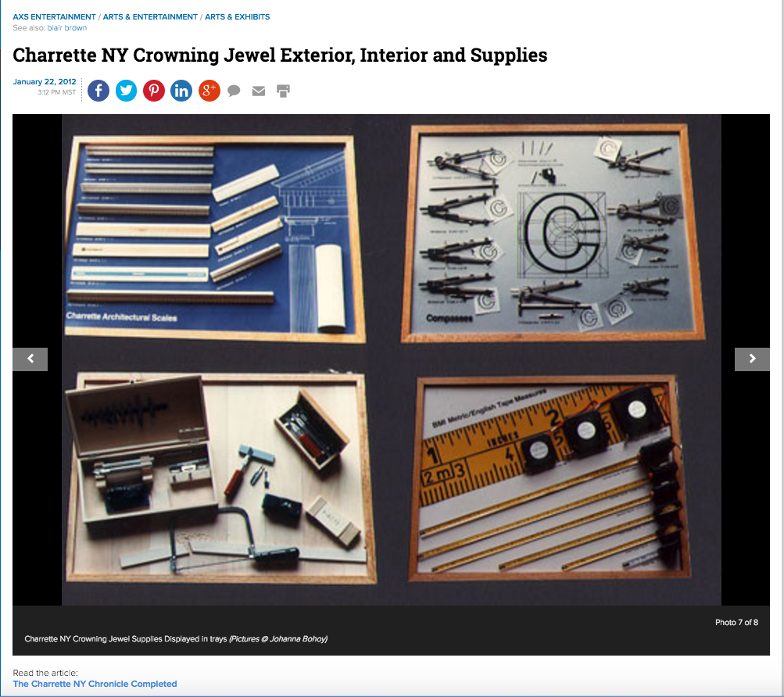784x697 pixels.
Task: Go to the previous slideshow photo
Action: 30,359
